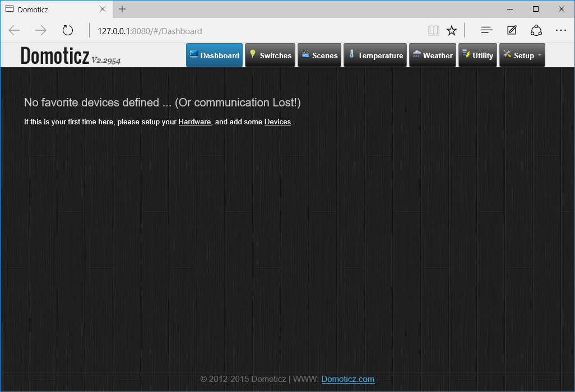This screenshot has height=392, width=575.
Task: Toggle Reading view in the address bar
Action: pos(434,30)
